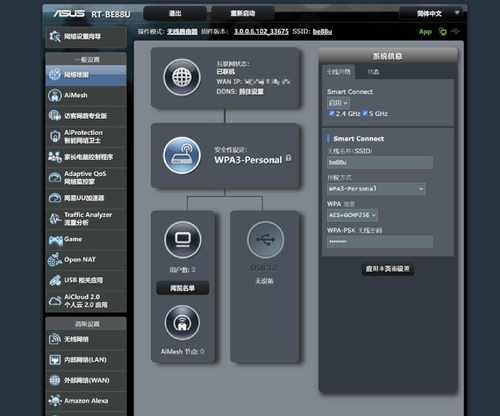Open the Smart Connect enable dropdown
Image resolution: width=500 pixels, height=416 pixels.
tap(338, 103)
